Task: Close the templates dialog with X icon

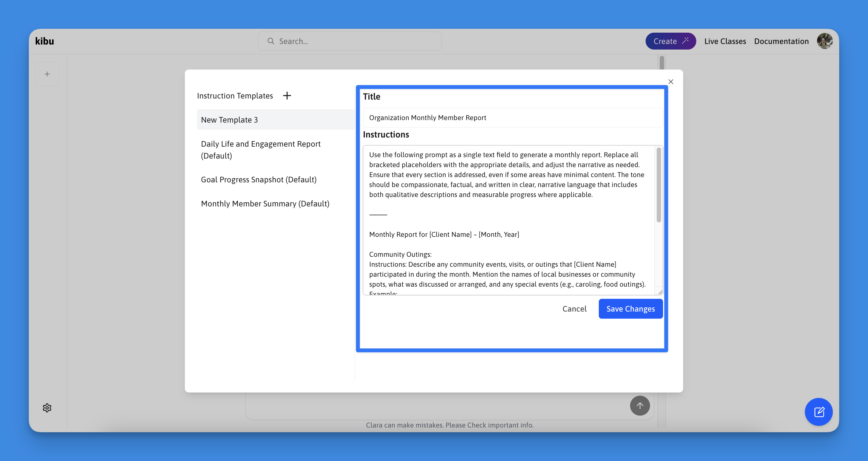Action: pos(671,82)
